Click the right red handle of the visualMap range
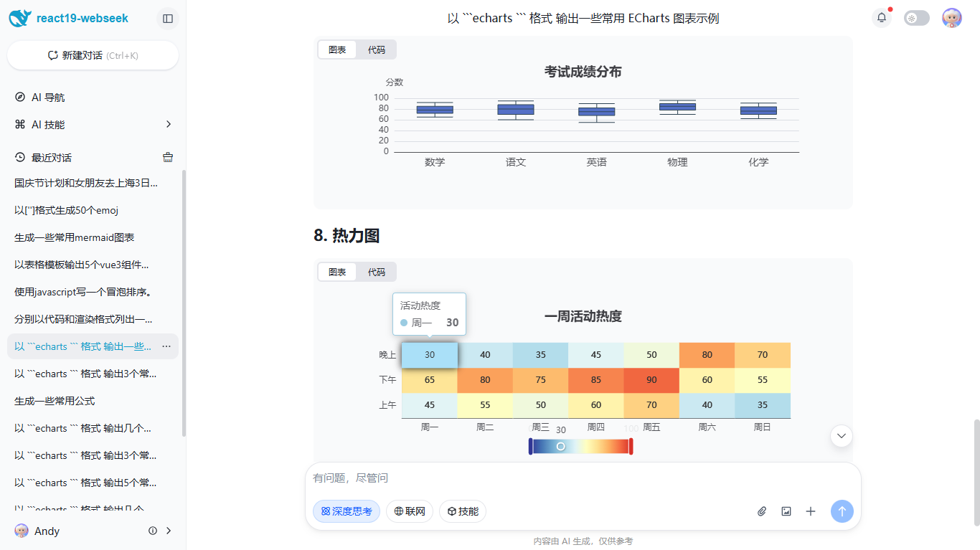This screenshot has width=980, height=550. (631, 446)
